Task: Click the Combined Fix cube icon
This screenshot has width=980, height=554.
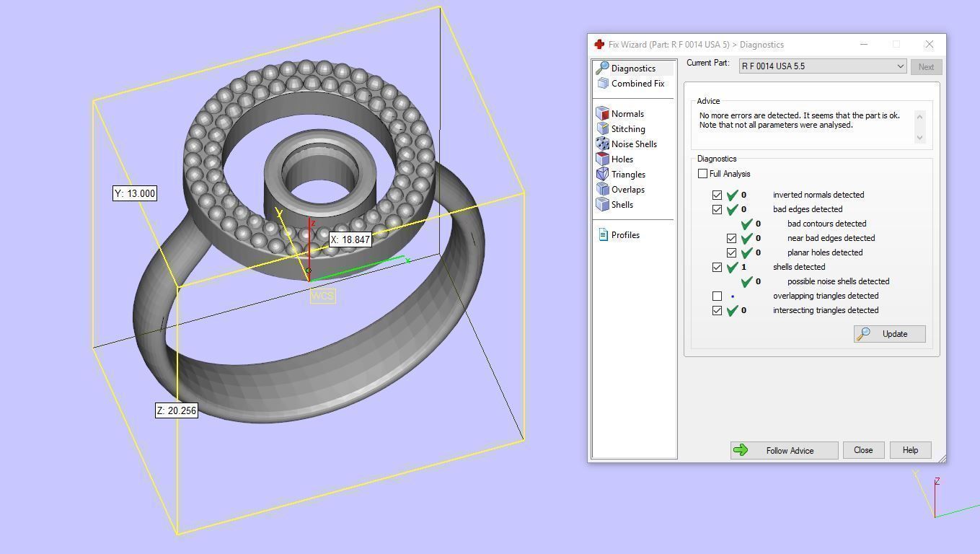Action: (603, 84)
